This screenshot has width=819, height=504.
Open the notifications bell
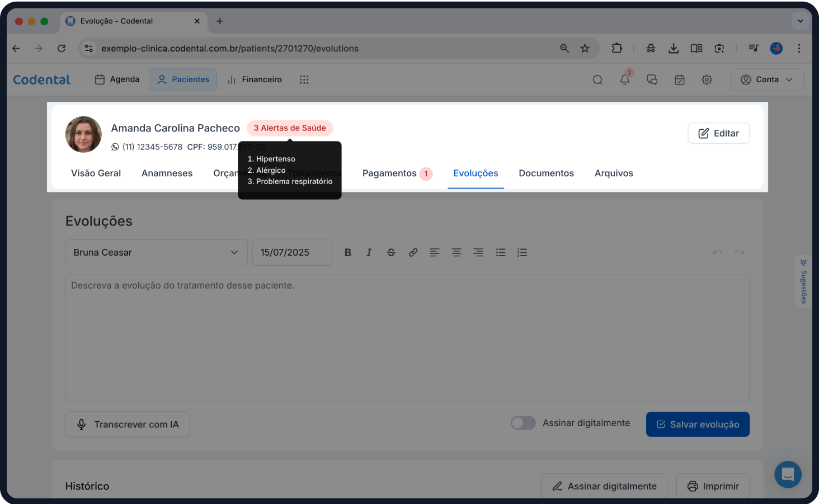coord(625,79)
